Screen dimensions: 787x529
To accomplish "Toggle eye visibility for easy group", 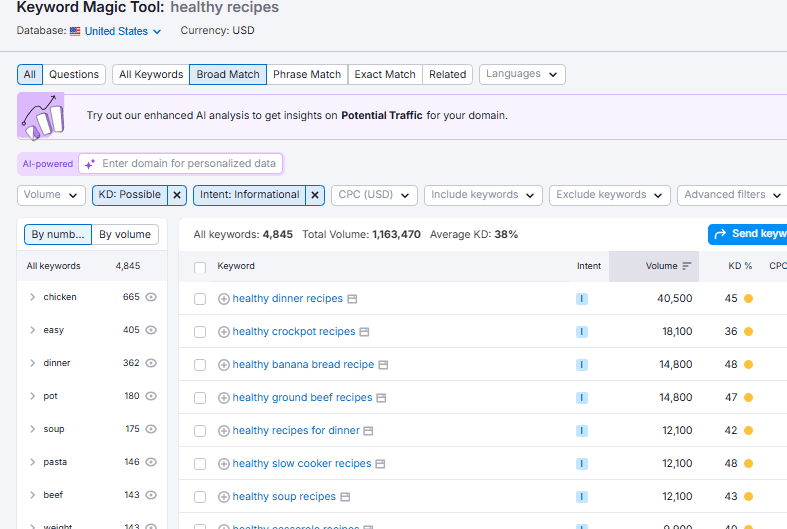I will [x=151, y=330].
